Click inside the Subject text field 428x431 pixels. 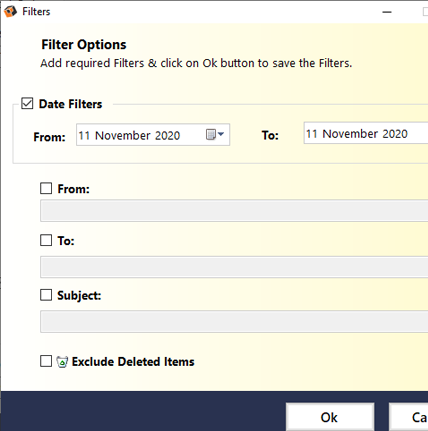tap(234, 322)
